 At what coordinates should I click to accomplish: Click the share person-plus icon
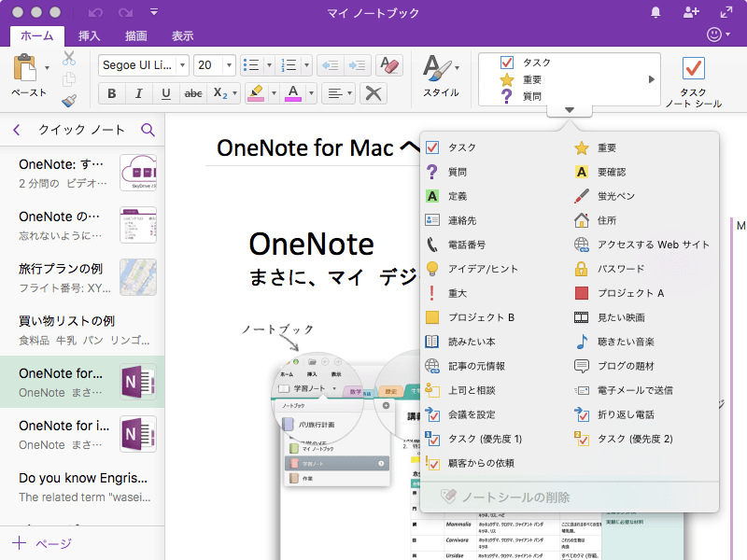[691, 12]
